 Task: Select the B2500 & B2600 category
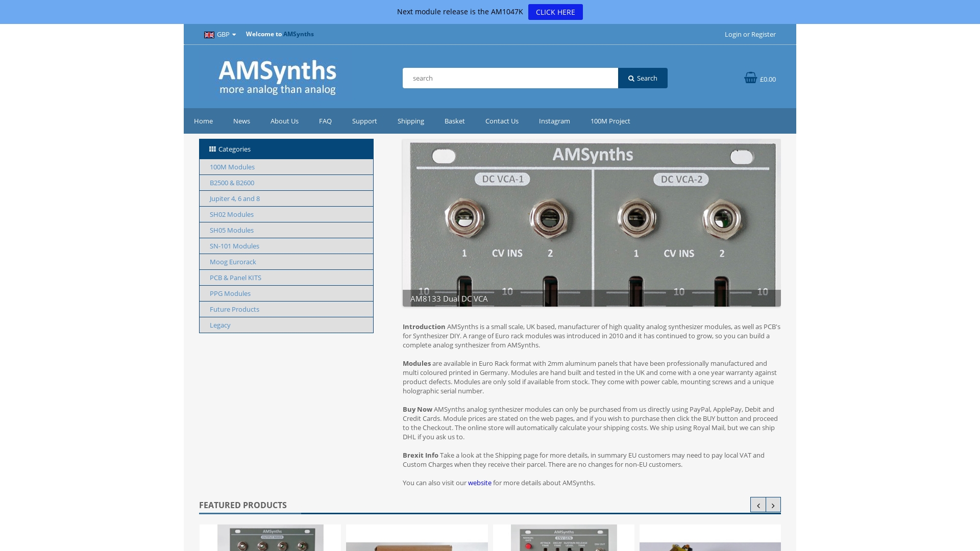(x=286, y=183)
